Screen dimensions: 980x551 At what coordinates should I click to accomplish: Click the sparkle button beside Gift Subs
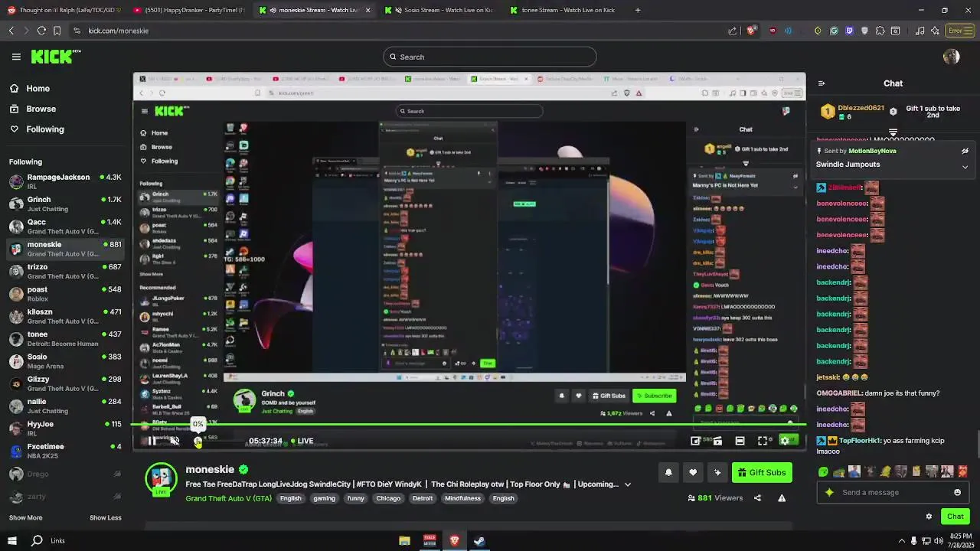[x=717, y=473]
